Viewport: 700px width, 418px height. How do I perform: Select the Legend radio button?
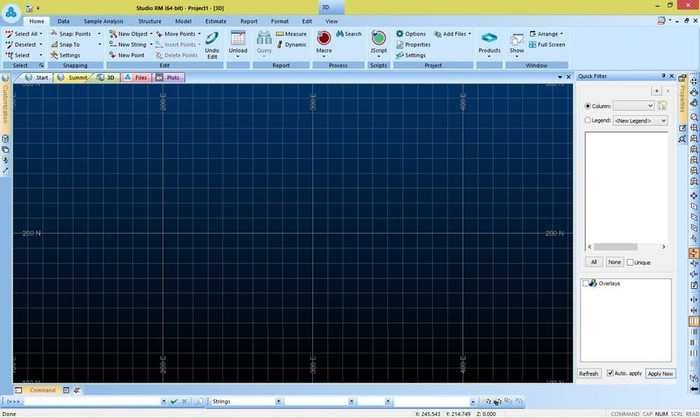tap(588, 120)
